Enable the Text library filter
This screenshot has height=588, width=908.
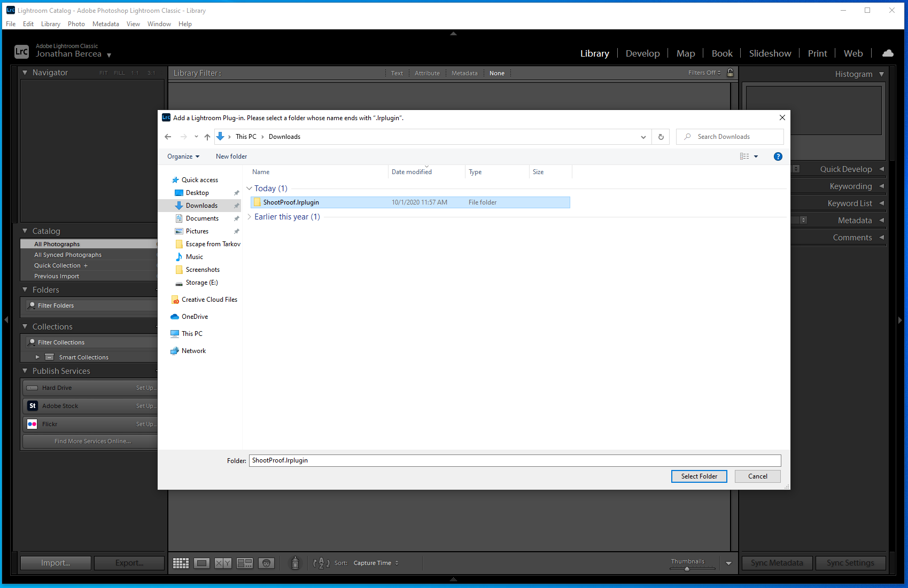(x=397, y=73)
